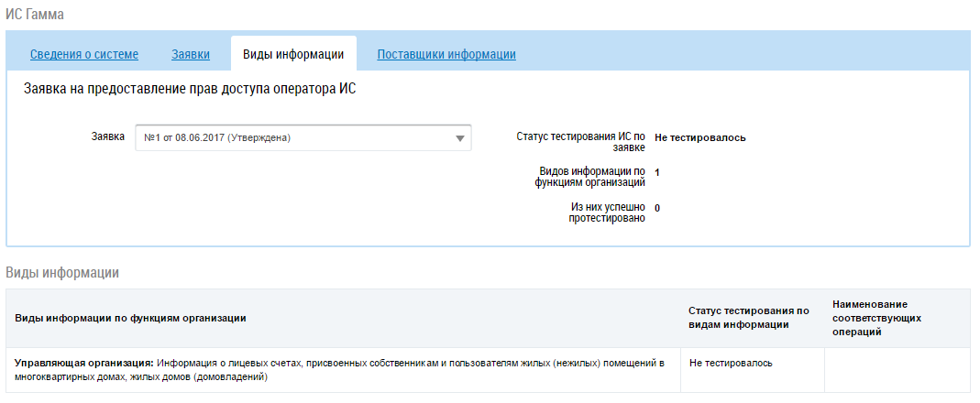This screenshot has width=980, height=403.
Task: Open the Сведения о системе tab
Action: (x=84, y=54)
